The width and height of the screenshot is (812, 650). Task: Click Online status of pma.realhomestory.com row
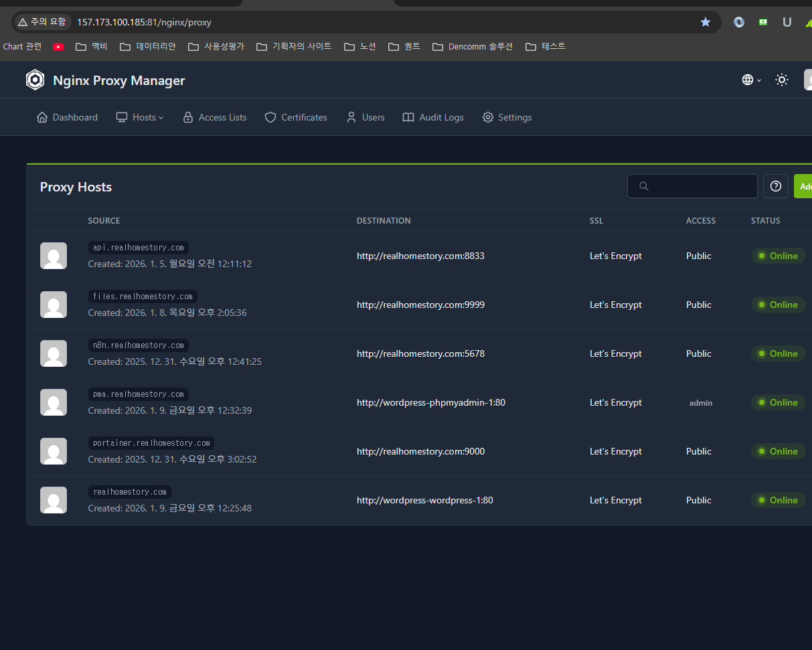point(778,402)
